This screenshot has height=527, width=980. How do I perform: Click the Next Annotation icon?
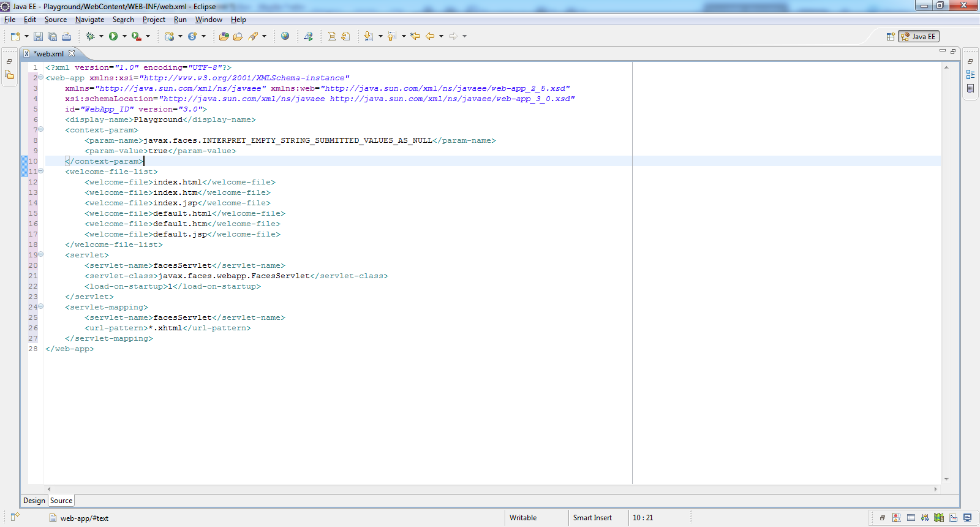[368, 36]
